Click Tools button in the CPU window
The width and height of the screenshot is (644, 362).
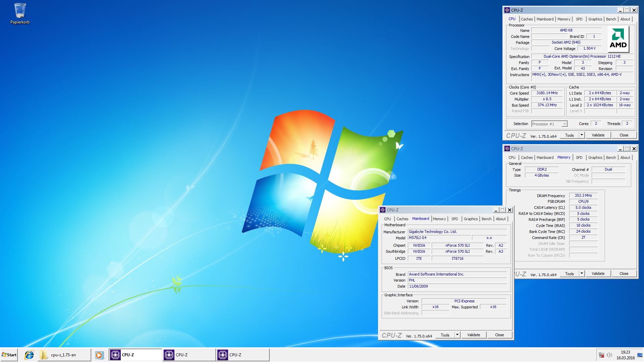569,135
